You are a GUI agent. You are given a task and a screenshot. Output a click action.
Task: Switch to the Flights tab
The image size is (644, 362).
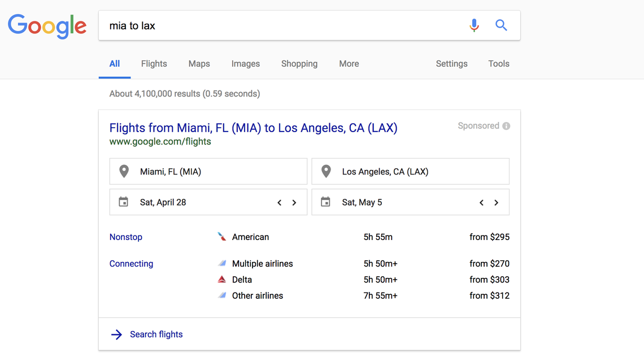pos(154,63)
